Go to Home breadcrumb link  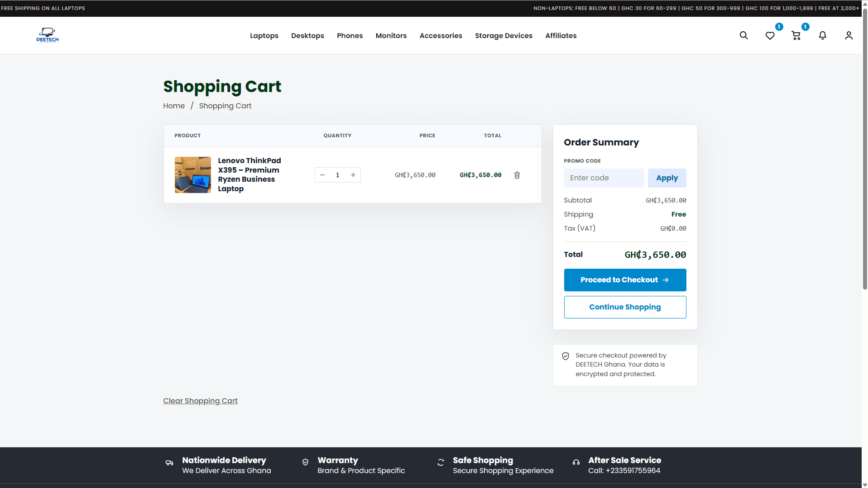[x=174, y=106]
